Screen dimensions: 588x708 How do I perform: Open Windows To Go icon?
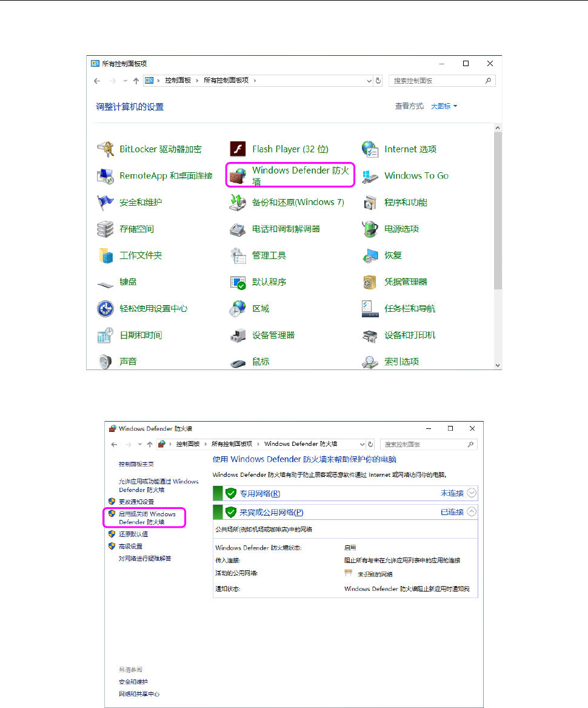370,177
